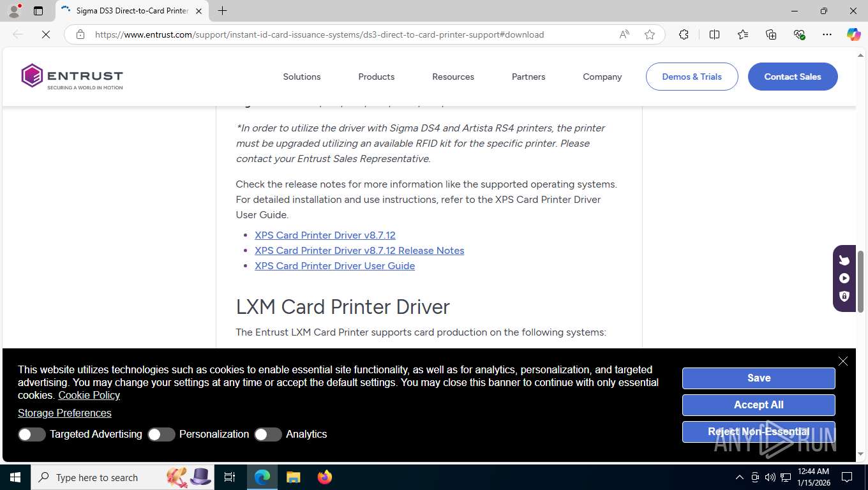Open the tab actions menu icon
Viewport: 868px width, 490px height.
[38, 11]
